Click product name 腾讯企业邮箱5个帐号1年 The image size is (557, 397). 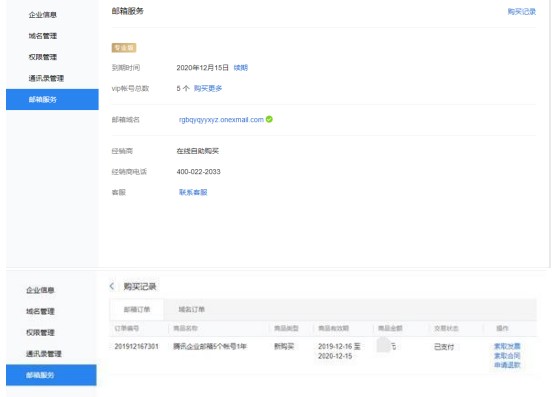[210, 346]
